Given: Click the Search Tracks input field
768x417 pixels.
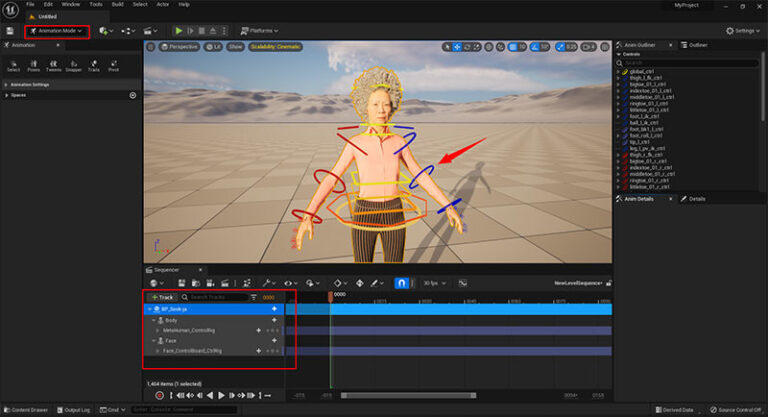Looking at the screenshot, I should tap(215, 297).
